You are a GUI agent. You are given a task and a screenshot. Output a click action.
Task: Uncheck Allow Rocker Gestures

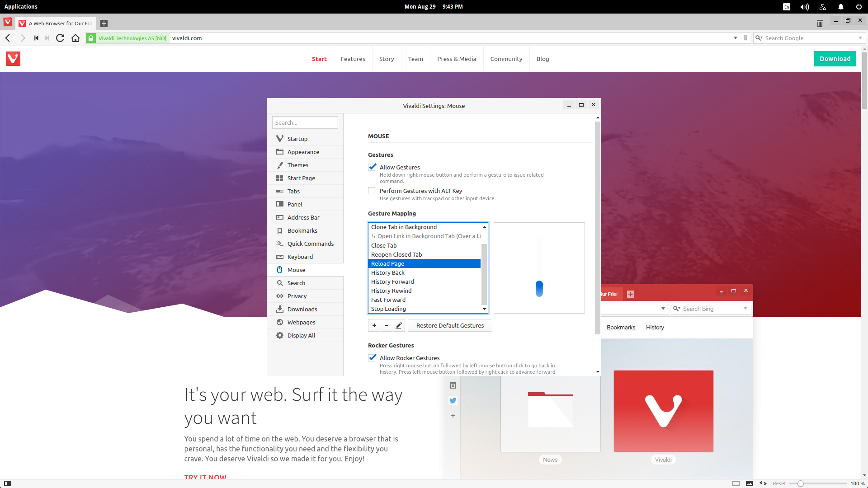click(372, 358)
